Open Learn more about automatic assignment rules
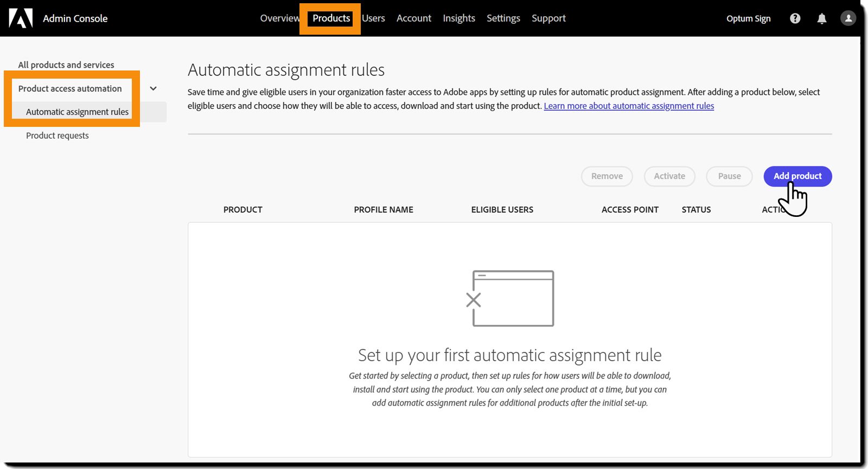The image size is (868, 469). pyautogui.click(x=629, y=106)
